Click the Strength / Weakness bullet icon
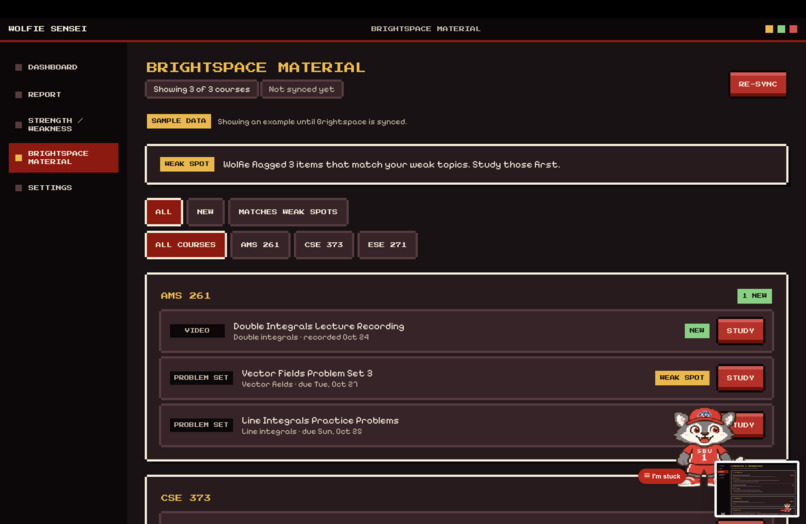The image size is (806, 524). click(19, 125)
